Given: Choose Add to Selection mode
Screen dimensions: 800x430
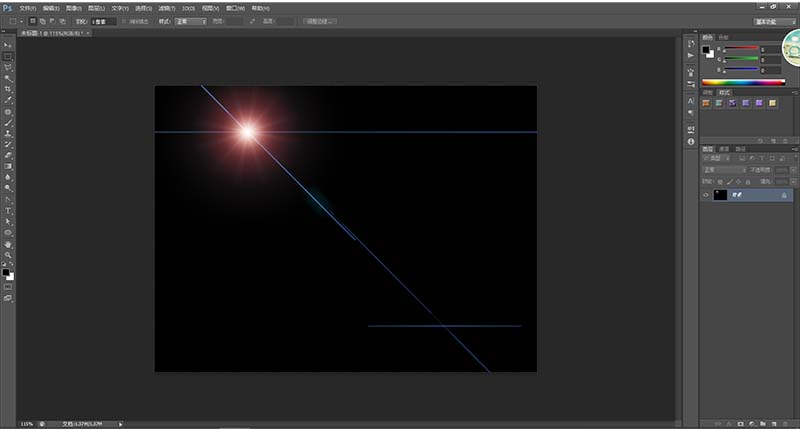Looking at the screenshot, I should 42,21.
